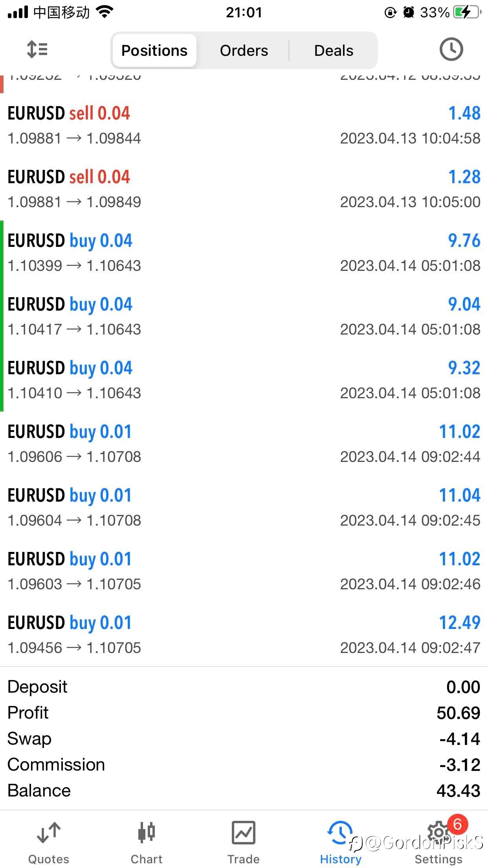The image size is (488, 868).
Task: Switch to the Deals segment
Action: (x=334, y=50)
